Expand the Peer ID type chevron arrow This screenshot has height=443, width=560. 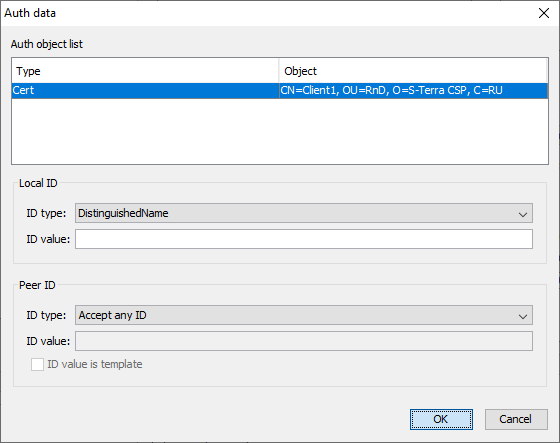[523, 316]
